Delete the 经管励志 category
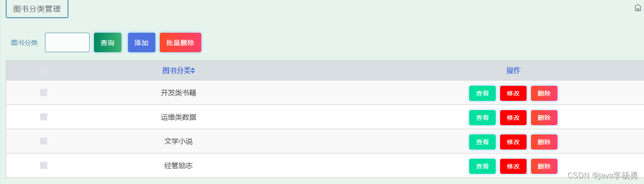 click(x=544, y=166)
